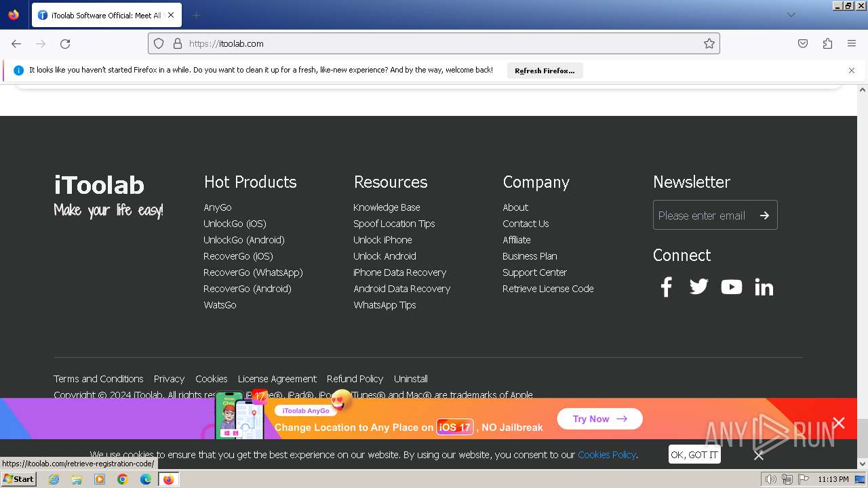Save page to Pocket
The height and width of the screenshot is (488, 868).
pos(803,43)
